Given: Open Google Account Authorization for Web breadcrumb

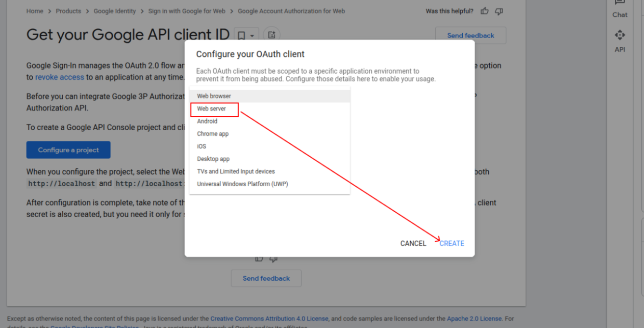Looking at the screenshot, I should (x=291, y=11).
